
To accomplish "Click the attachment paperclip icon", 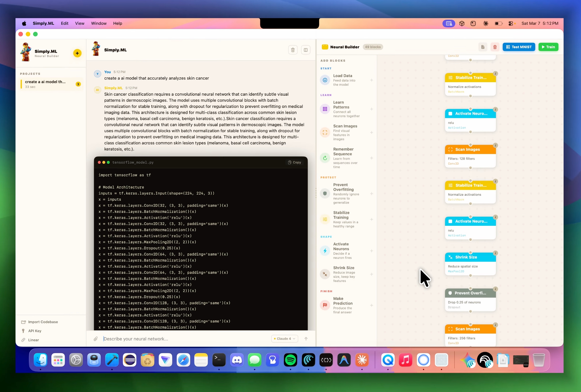I will pyautogui.click(x=95, y=339).
